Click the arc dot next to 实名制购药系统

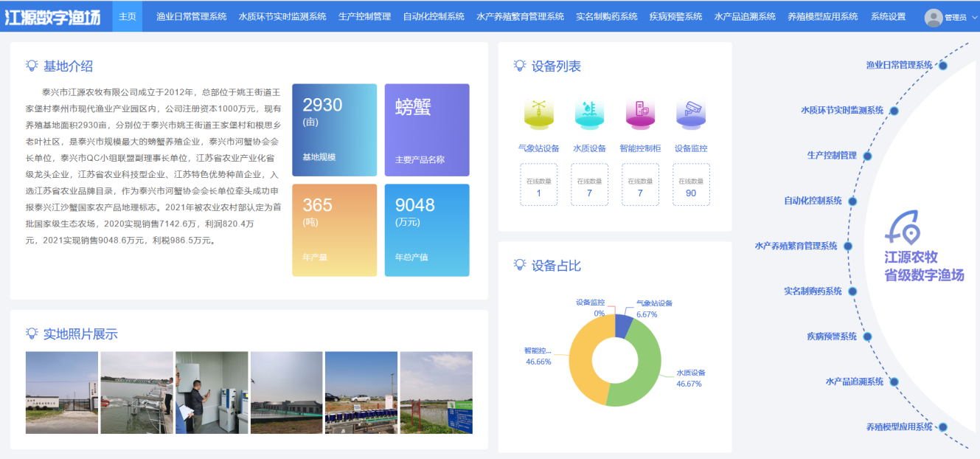coord(852,291)
